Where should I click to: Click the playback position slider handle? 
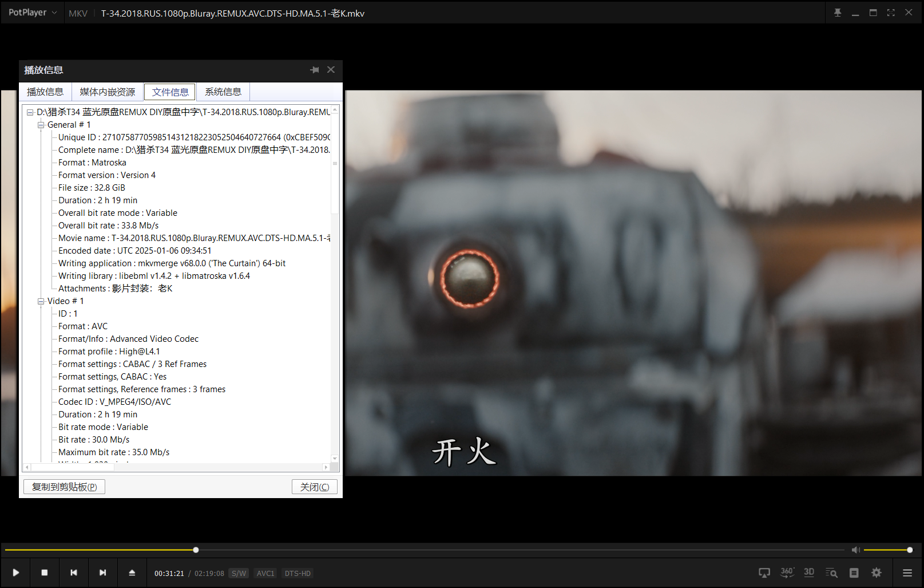196,550
